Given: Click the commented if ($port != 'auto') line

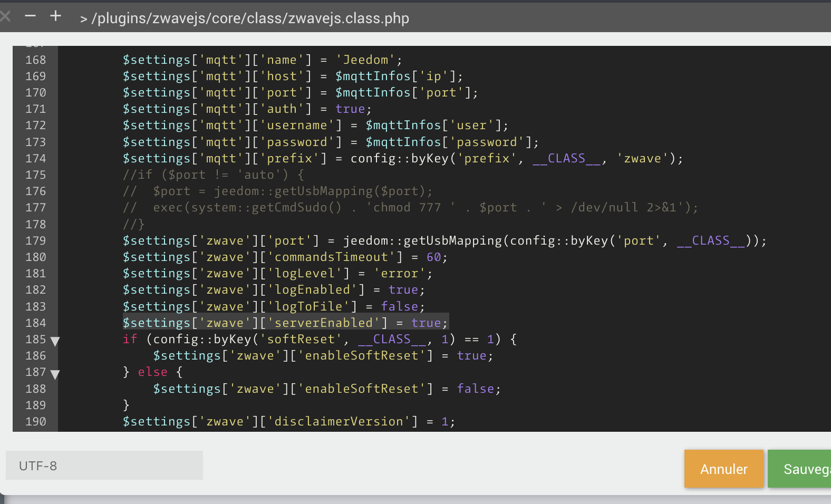Looking at the screenshot, I should click(214, 175).
